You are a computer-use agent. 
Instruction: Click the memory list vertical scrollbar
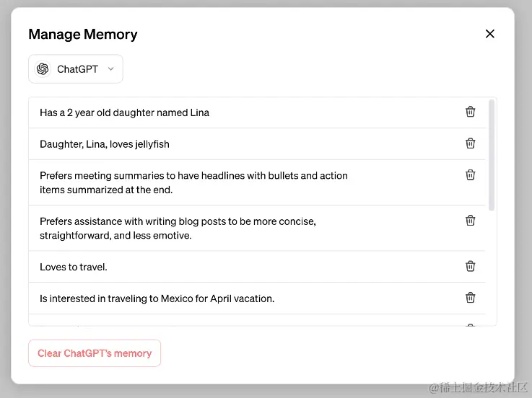coord(492,155)
